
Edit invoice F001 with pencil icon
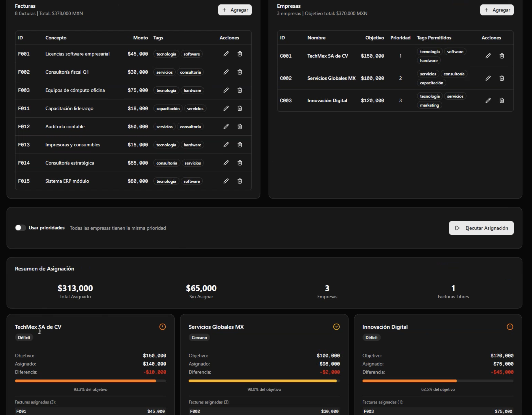pyautogui.click(x=226, y=54)
